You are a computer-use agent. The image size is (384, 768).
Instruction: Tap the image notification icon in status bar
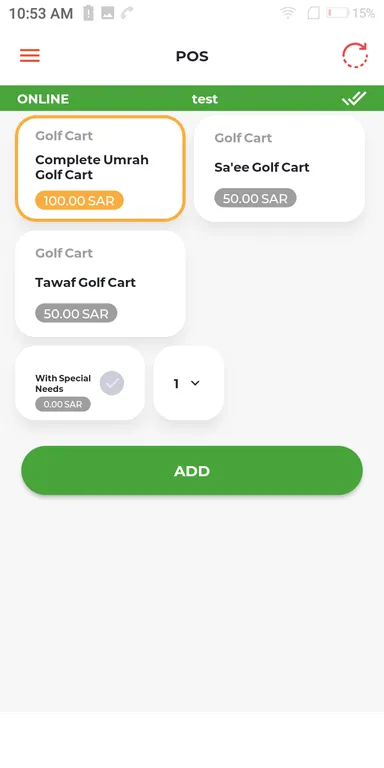coord(108,13)
